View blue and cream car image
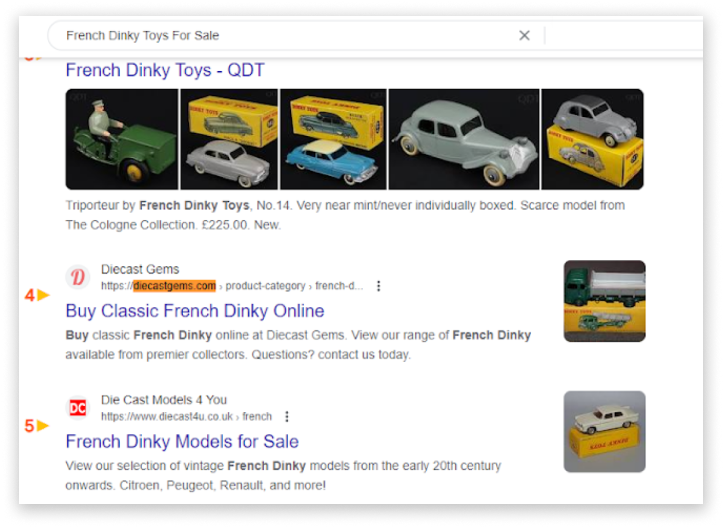This screenshot has height=528, width=724. 333,139
